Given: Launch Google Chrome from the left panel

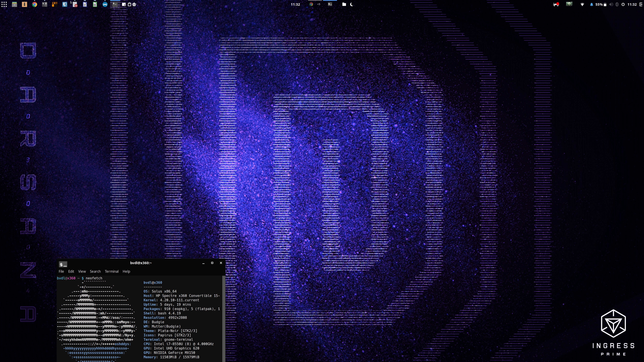Looking at the screenshot, I should [34, 4].
